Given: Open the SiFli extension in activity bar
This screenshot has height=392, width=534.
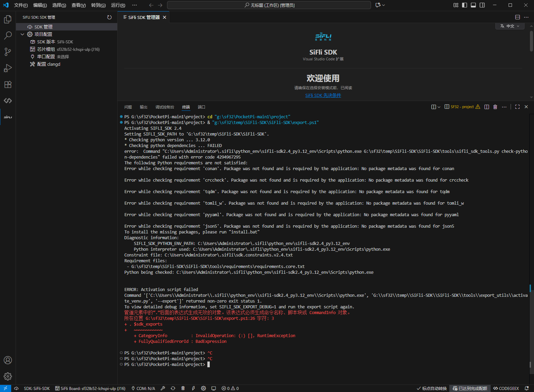Looking at the screenshot, I should pyautogui.click(x=8, y=117).
